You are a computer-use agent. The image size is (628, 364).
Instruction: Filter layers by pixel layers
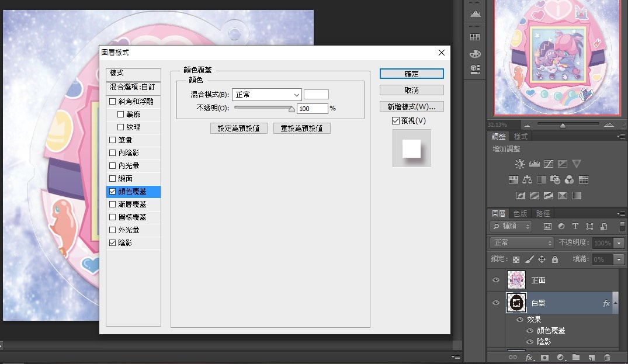(x=547, y=226)
